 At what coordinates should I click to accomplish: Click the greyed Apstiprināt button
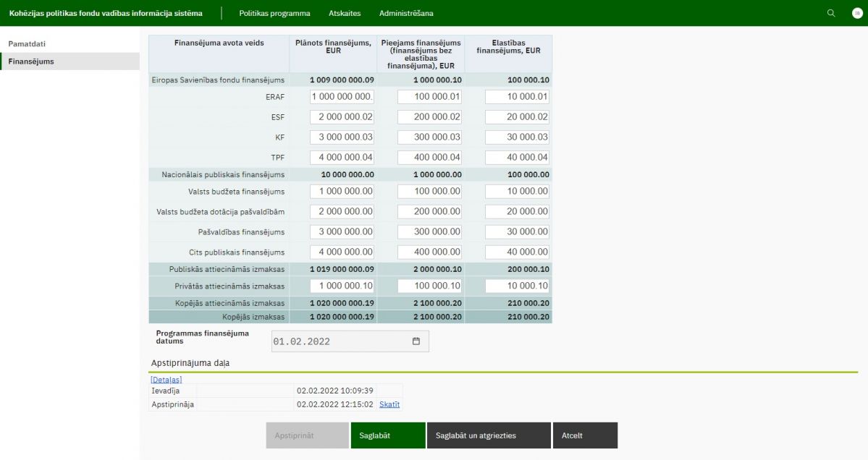tap(307, 435)
